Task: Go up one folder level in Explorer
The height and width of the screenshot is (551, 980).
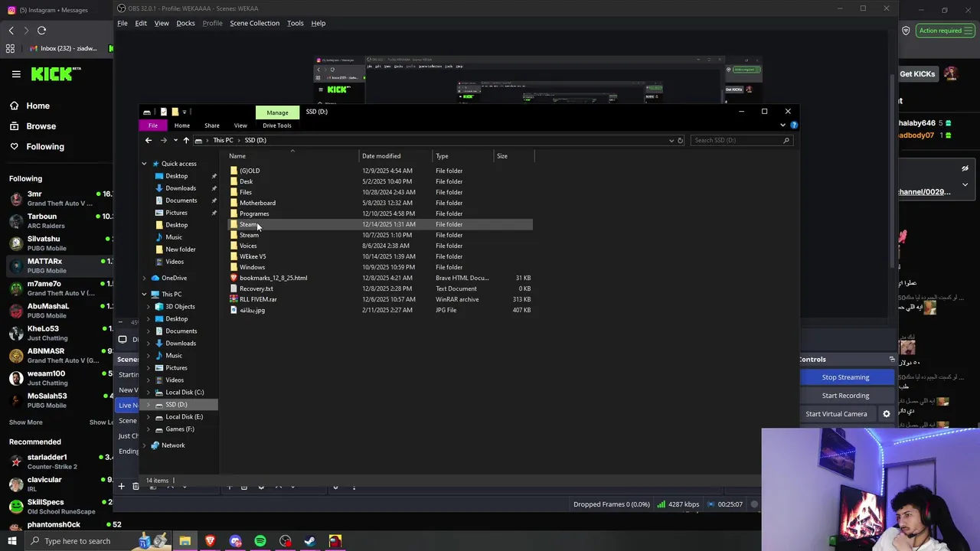Action: point(186,140)
